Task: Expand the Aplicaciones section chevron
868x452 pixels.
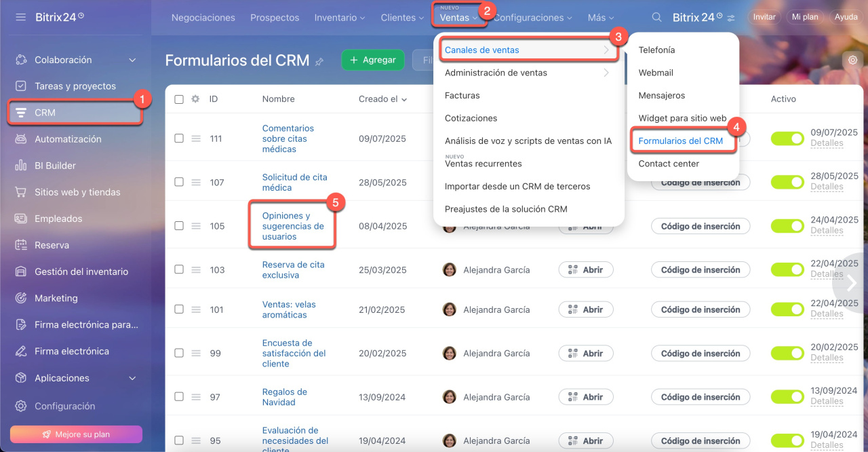Action: pos(132,378)
